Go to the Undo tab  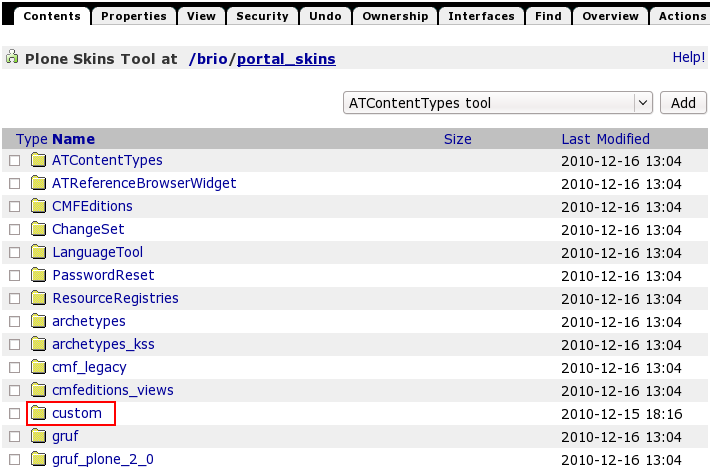point(325,16)
